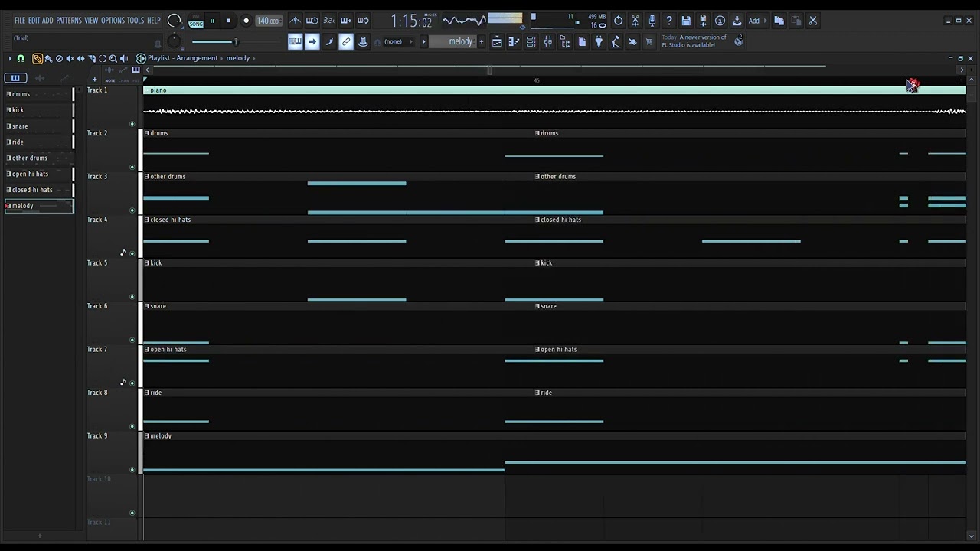The image size is (980, 551).
Task: Click the microphone one-click recording icon
Action: click(652, 21)
